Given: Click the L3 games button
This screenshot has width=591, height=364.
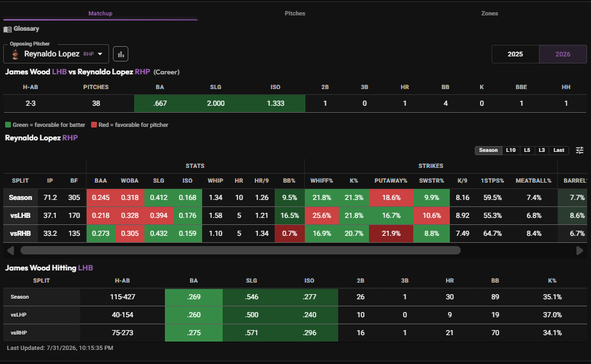Looking at the screenshot, I should pyautogui.click(x=542, y=150).
